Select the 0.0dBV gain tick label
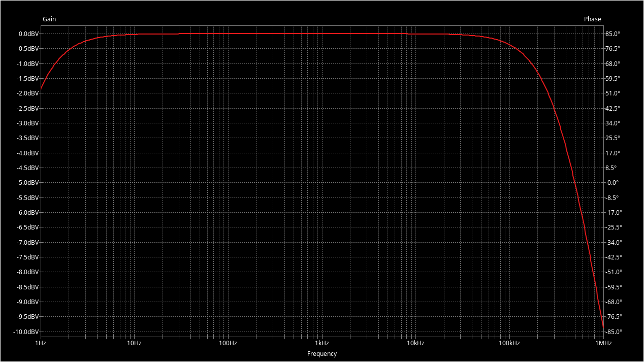 (x=28, y=34)
